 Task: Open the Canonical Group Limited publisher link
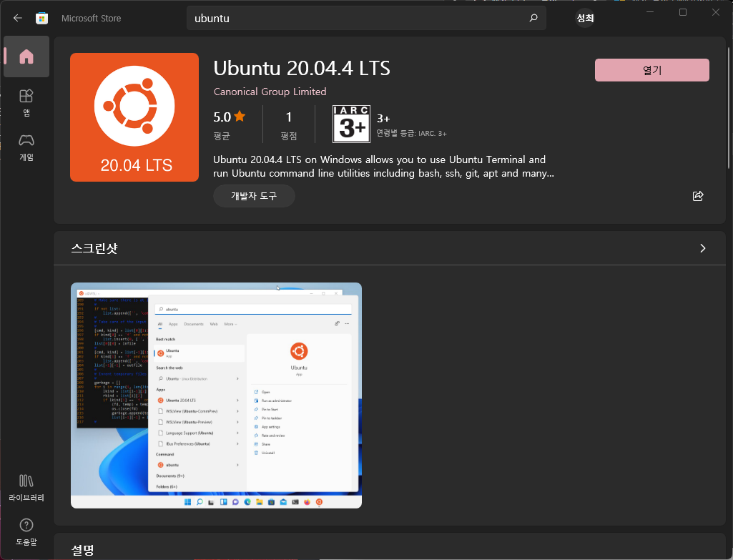[x=270, y=92]
